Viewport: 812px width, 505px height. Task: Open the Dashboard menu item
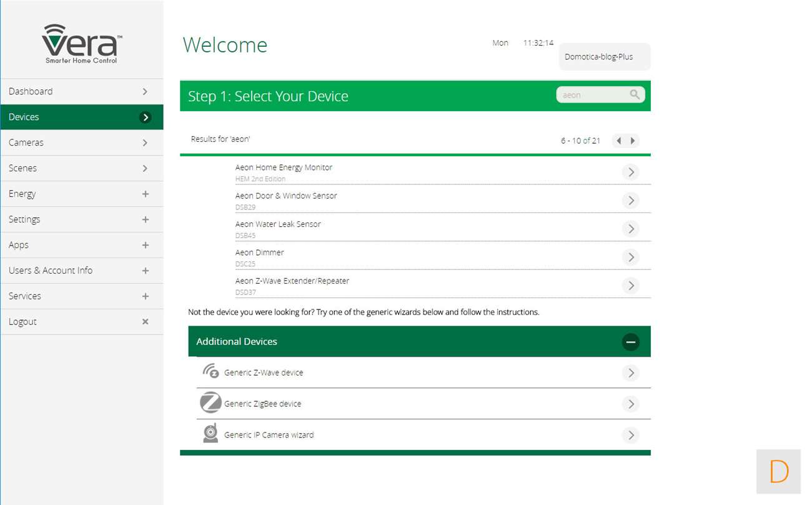click(x=82, y=91)
